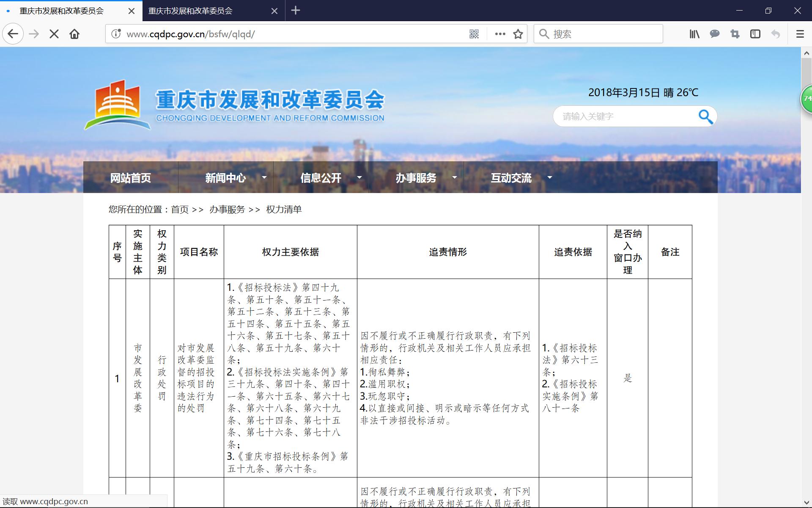812x508 pixels.
Task: Click the browser back arrow button
Action: [13, 34]
